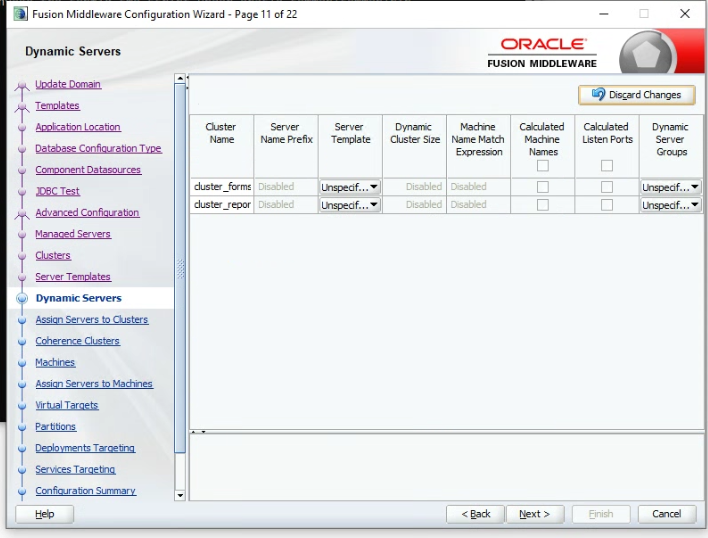The width and height of the screenshot is (708, 538).
Task: Click Machine Name Match Expression cell for cluster_repor
Action: tap(478, 205)
